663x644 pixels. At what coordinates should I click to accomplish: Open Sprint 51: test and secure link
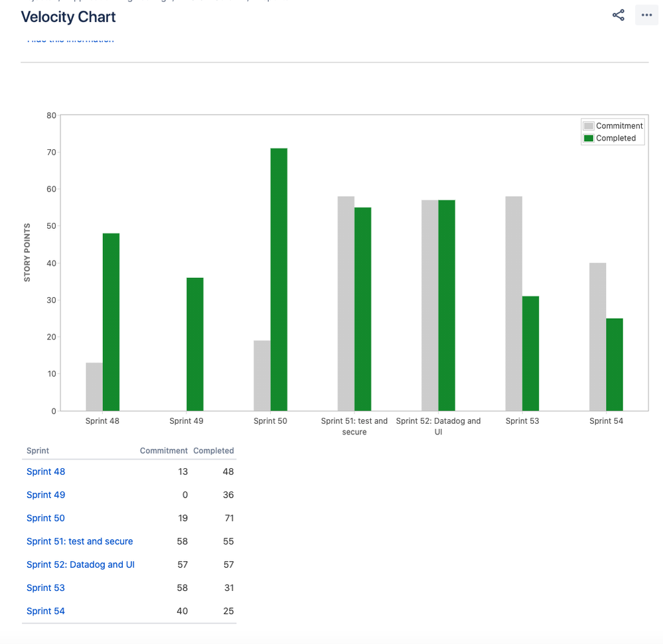pos(80,541)
